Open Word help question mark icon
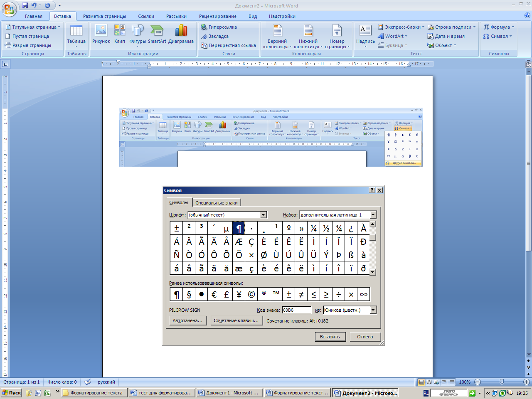 (x=527, y=16)
